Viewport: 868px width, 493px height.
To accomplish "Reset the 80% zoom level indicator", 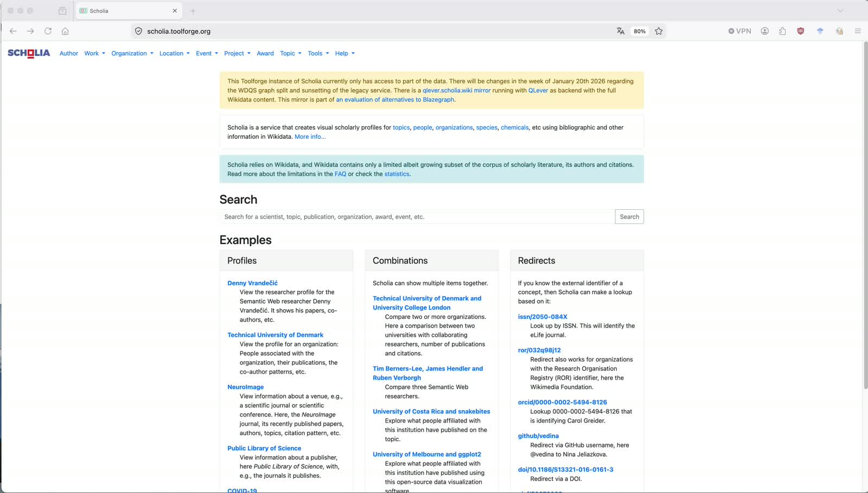I will pos(640,31).
